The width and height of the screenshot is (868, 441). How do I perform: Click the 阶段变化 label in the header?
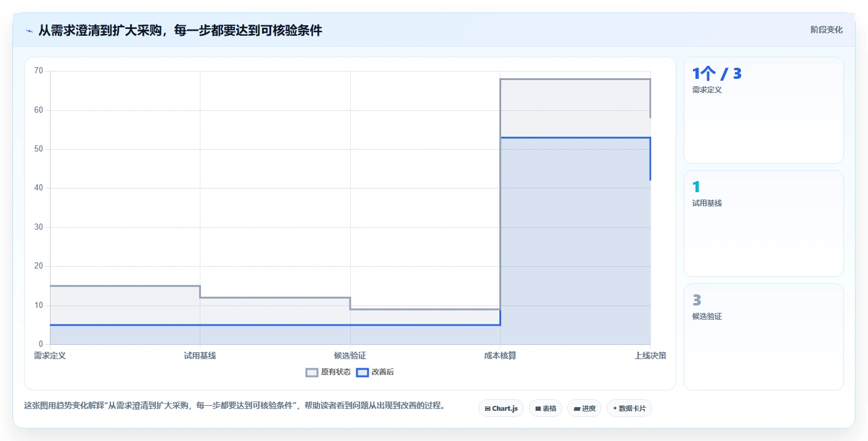[826, 30]
